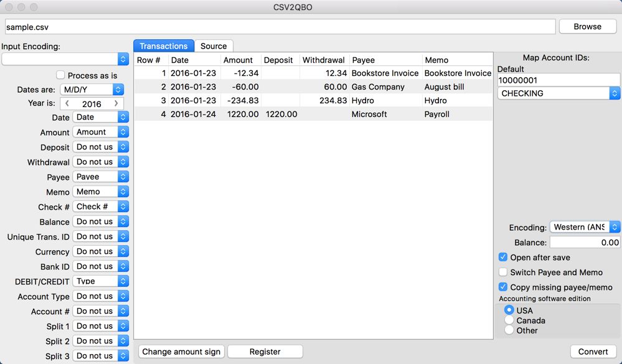Select the Transactions tab

pyautogui.click(x=163, y=46)
